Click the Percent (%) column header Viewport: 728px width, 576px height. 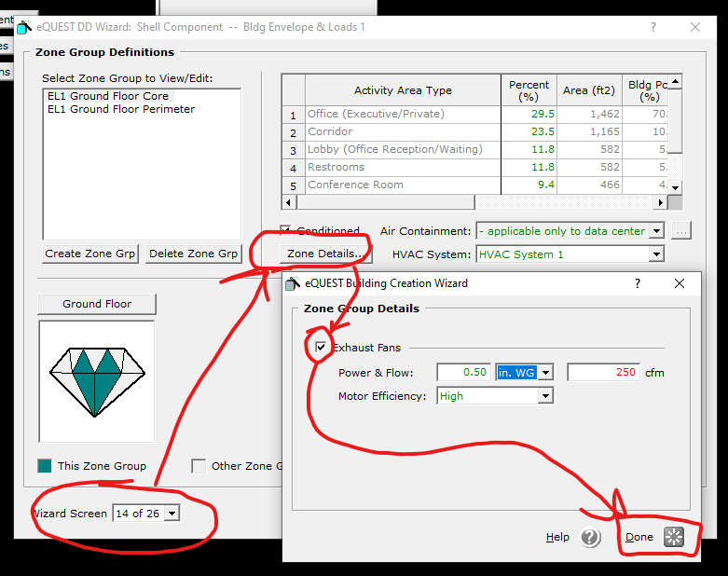pyautogui.click(x=529, y=90)
